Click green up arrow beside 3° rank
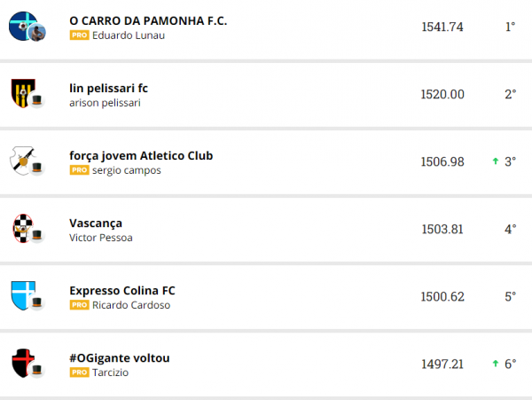This screenshot has height=400, width=532. click(496, 161)
